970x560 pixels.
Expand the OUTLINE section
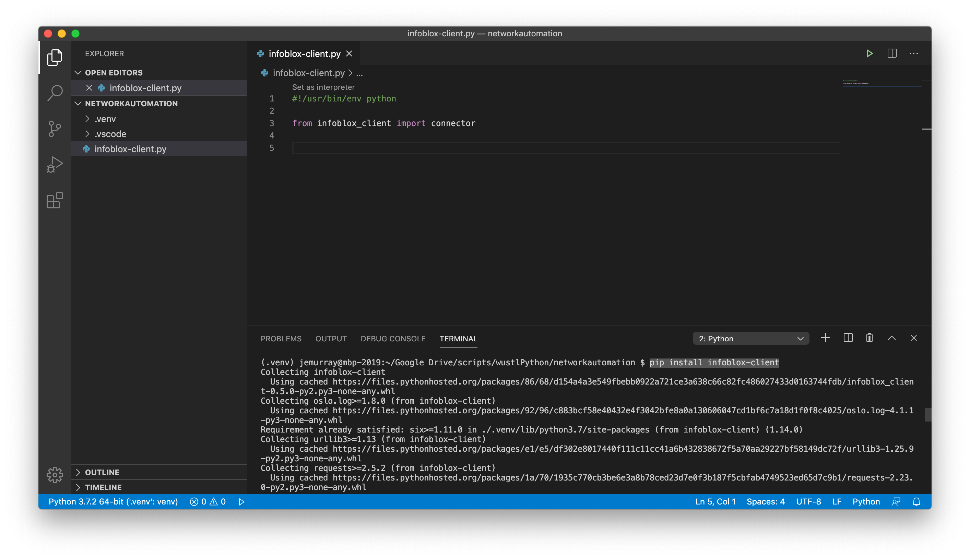click(x=103, y=472)
